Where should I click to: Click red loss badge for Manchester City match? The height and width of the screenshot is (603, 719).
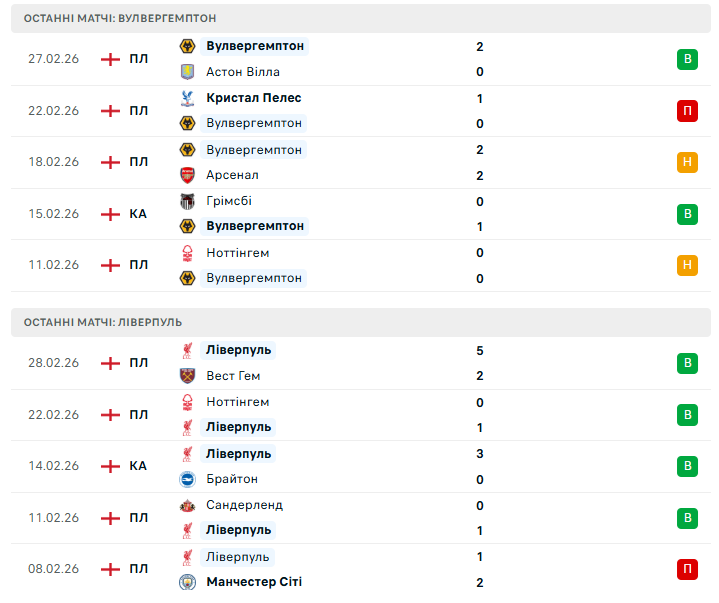(x=687, y=569)
